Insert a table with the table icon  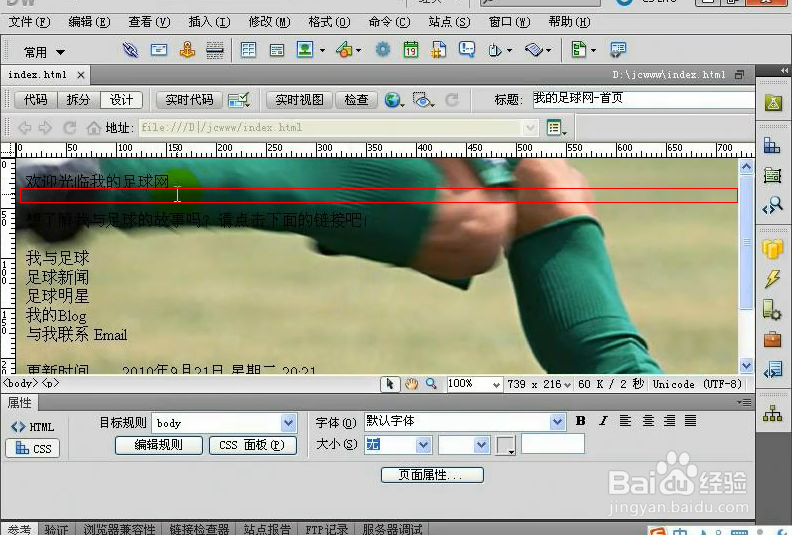point(249,50)
